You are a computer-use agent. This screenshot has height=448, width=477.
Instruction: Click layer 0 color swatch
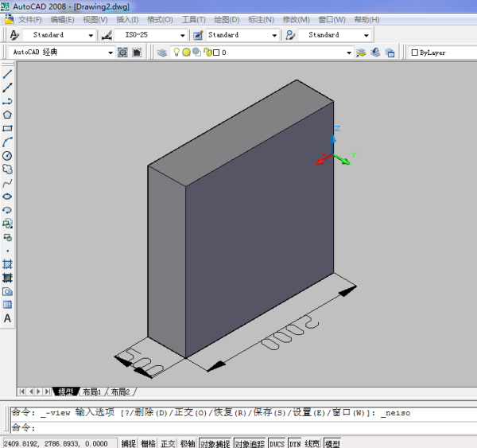[216, 53]
